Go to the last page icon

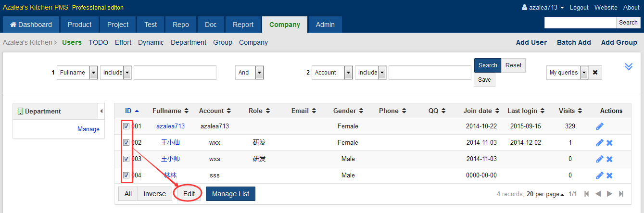point(621,194)
